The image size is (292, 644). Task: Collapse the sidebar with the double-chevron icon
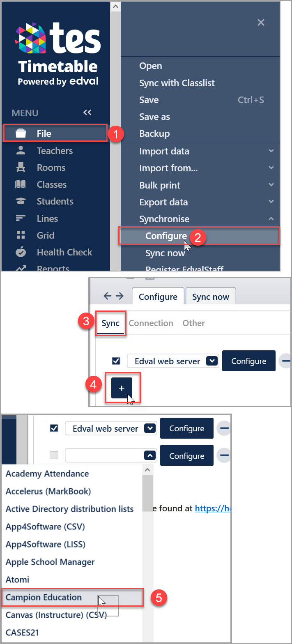tap(87, 113)
